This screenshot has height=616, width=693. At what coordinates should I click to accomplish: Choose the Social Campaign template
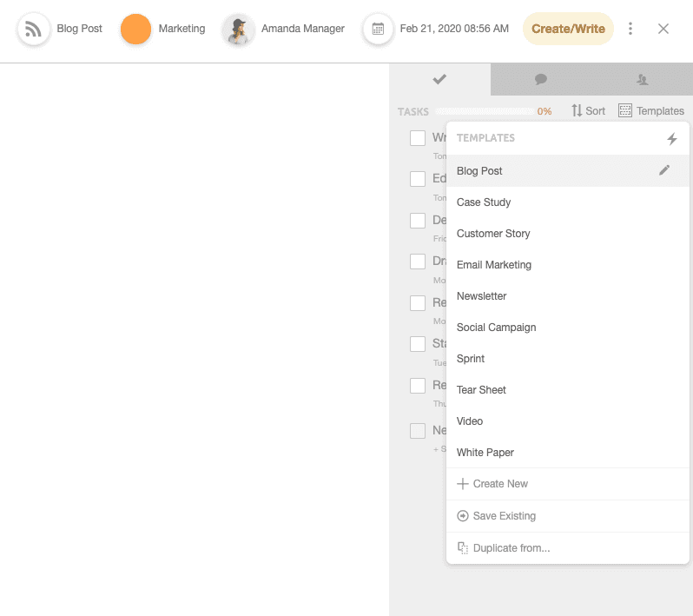point(496,328)
